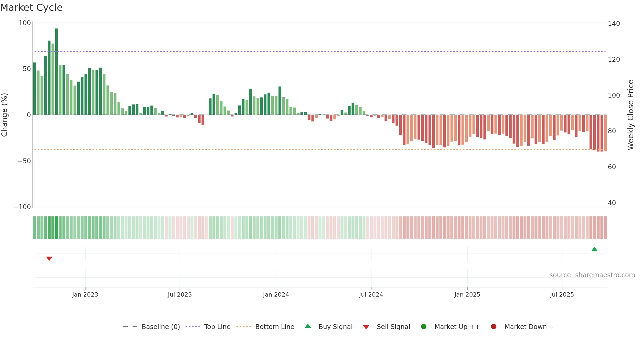Click the Change (%) axis title
644x362 pixels.
click(x=4, y=115)
